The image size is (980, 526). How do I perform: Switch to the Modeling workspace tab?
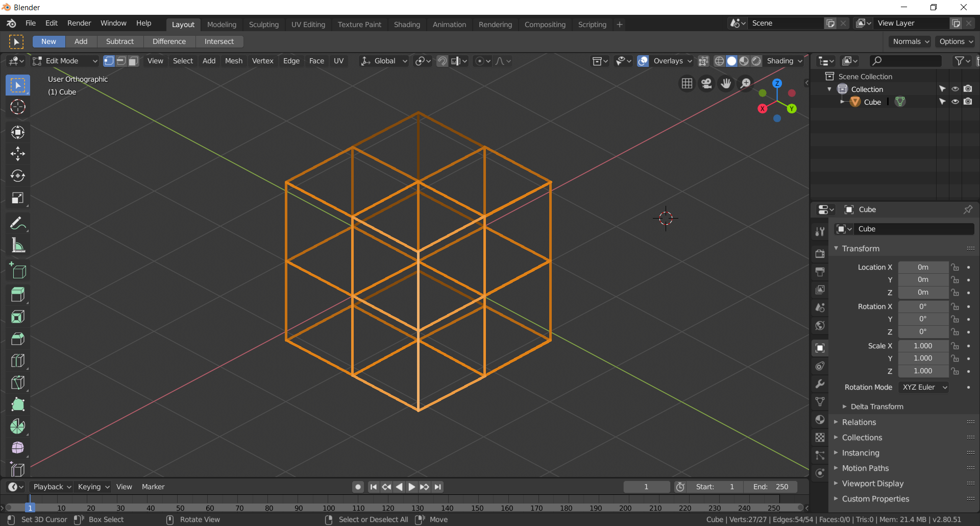tap(222, 25)
